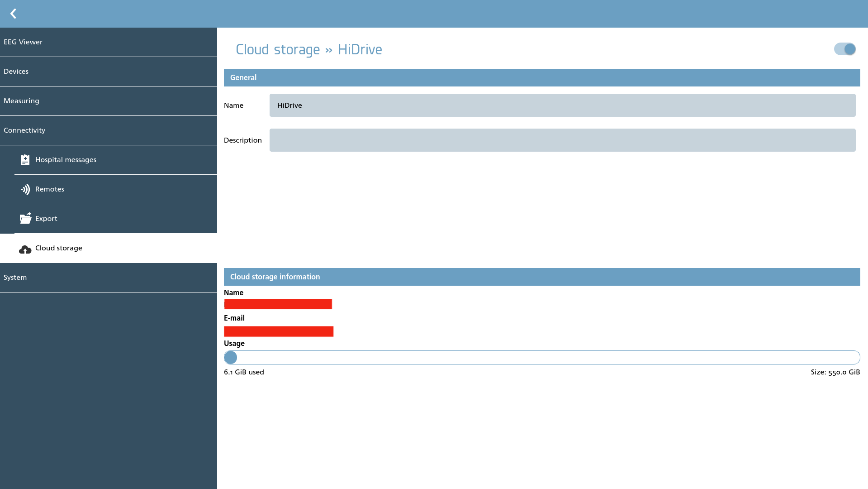
Task: Click the empty Description field
Action: pyautogui.click(x=562, y=140)
